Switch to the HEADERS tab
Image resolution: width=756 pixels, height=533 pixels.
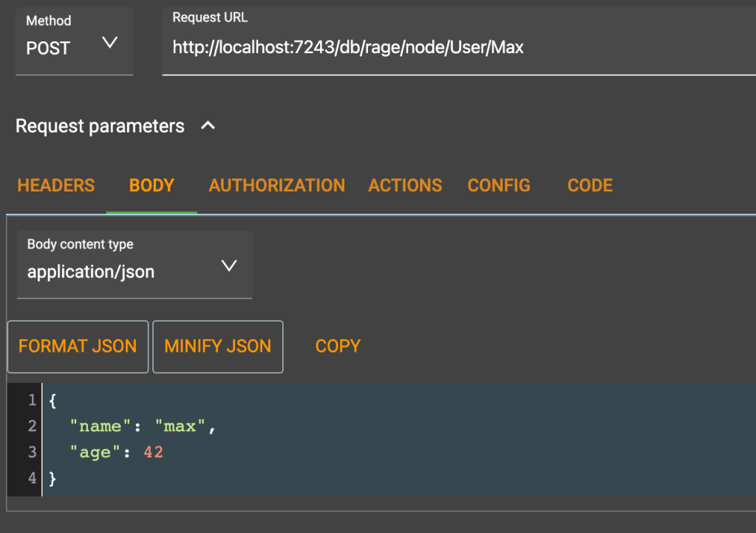tap(56, 186)
